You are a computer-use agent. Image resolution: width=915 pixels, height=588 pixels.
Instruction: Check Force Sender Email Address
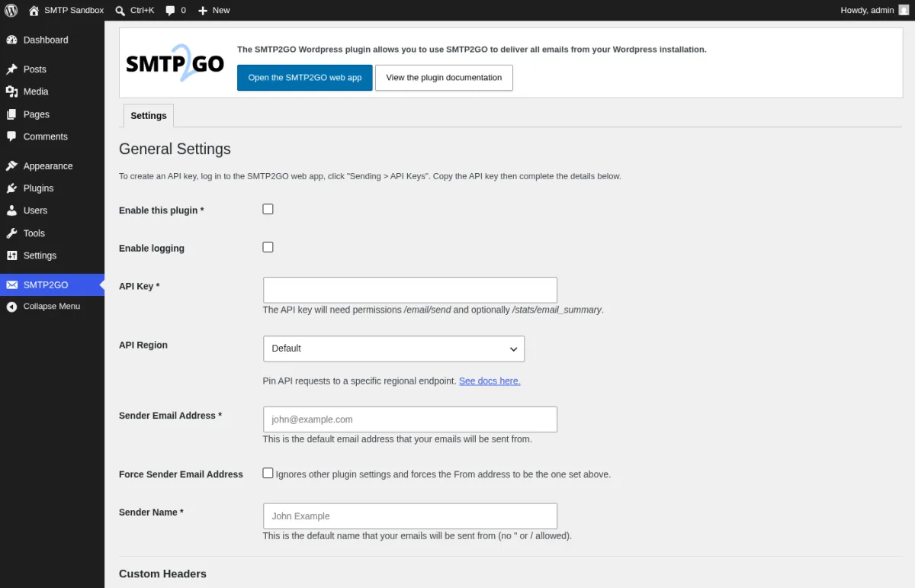[x=268, y=473]
